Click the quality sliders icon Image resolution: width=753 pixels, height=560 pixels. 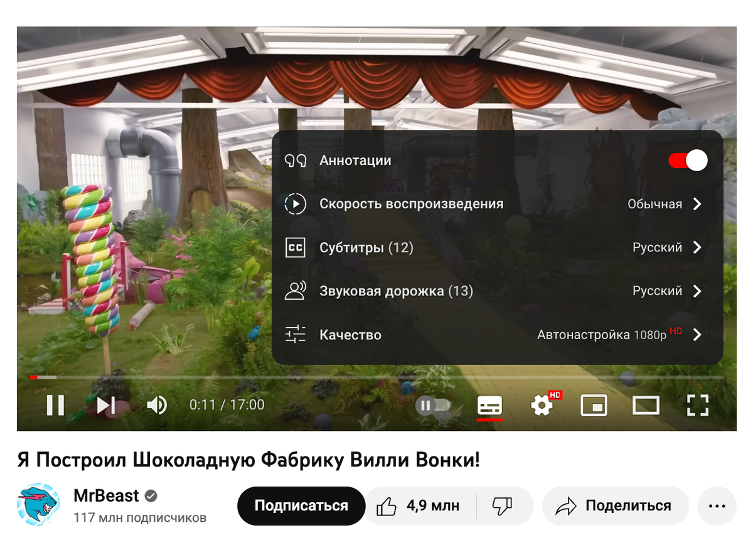(x=295, y=334)
